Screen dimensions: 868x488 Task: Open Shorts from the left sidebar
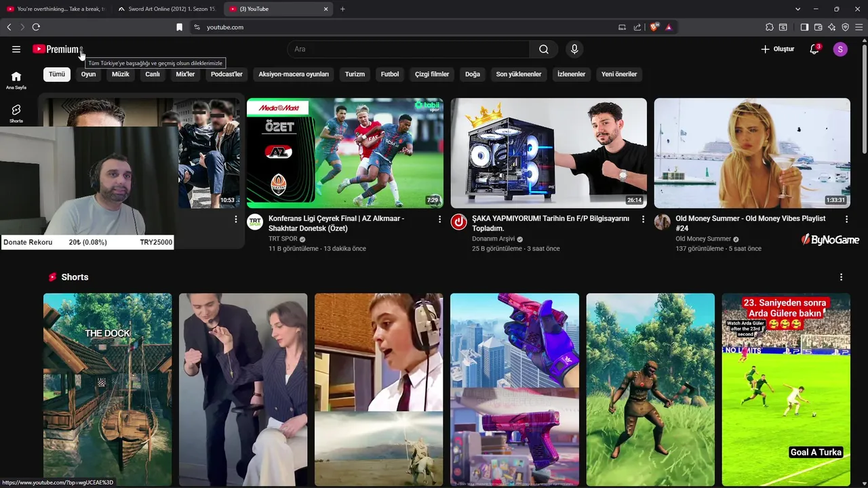pyautogui.click(x=16, y=114)
